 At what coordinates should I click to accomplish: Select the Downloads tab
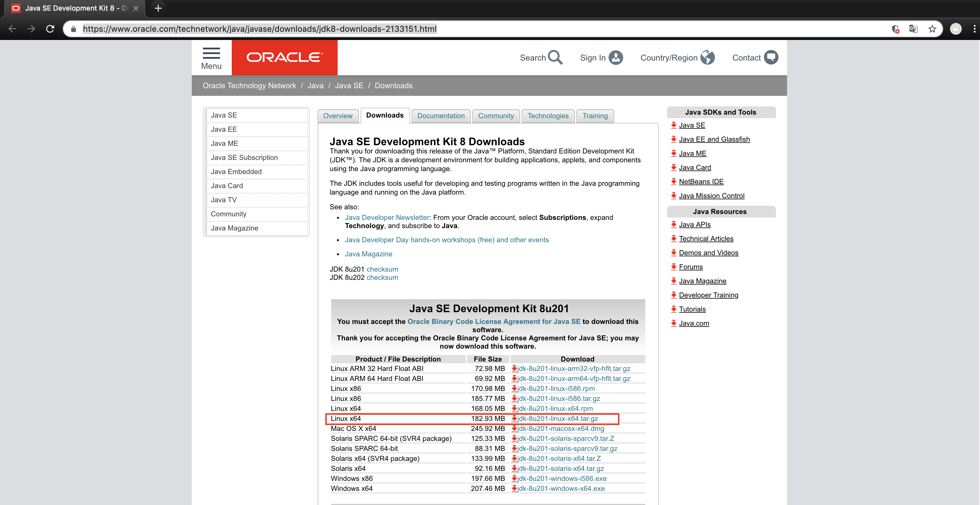[385, 115]
